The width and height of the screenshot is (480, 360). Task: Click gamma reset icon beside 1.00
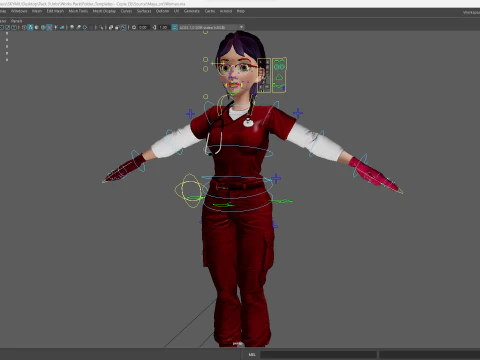154,27
